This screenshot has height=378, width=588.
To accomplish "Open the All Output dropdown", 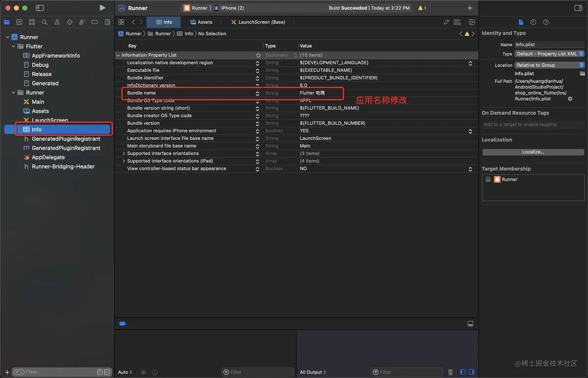I will pos(313,372).
